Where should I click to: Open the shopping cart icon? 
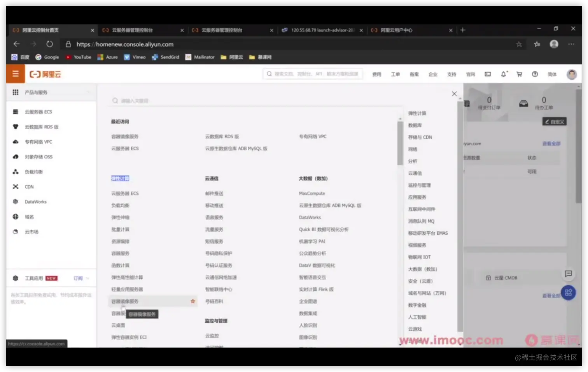pyautogui.click(x=519, y=74)
